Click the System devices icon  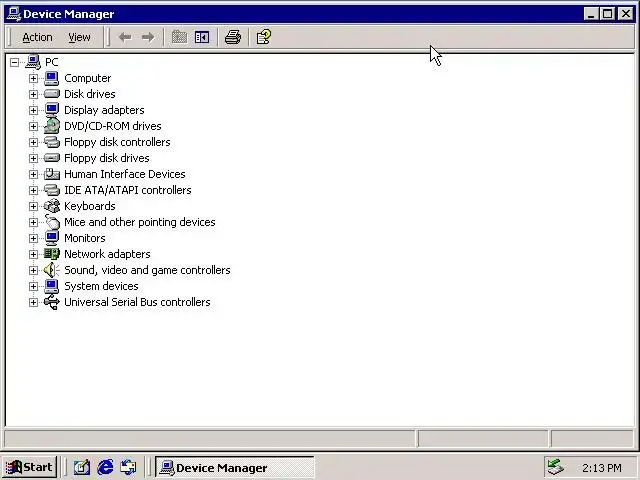[52, 286]
